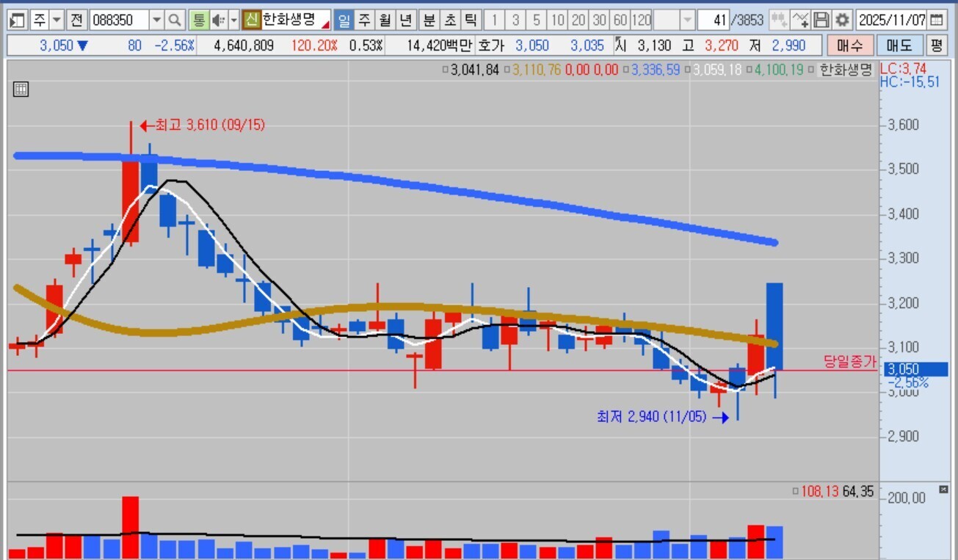Open the 주 type dropdown arrow

(x=57, y=20)
